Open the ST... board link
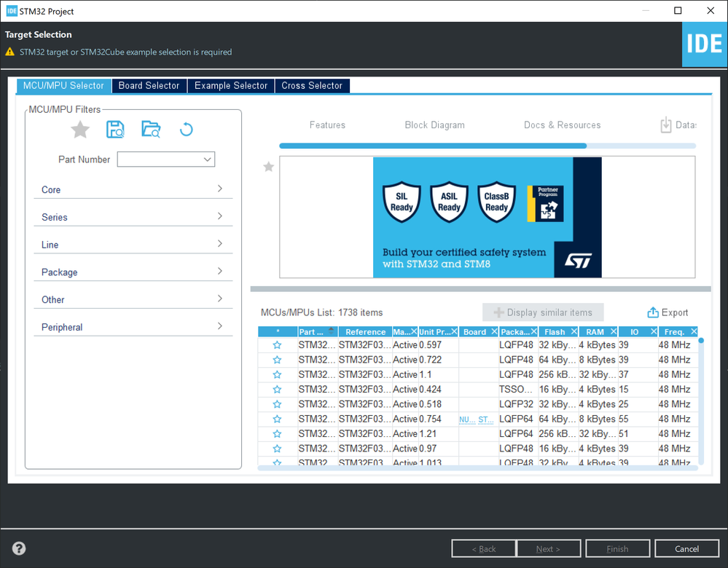Screen dimensions: 728x568 pos(485,419)
